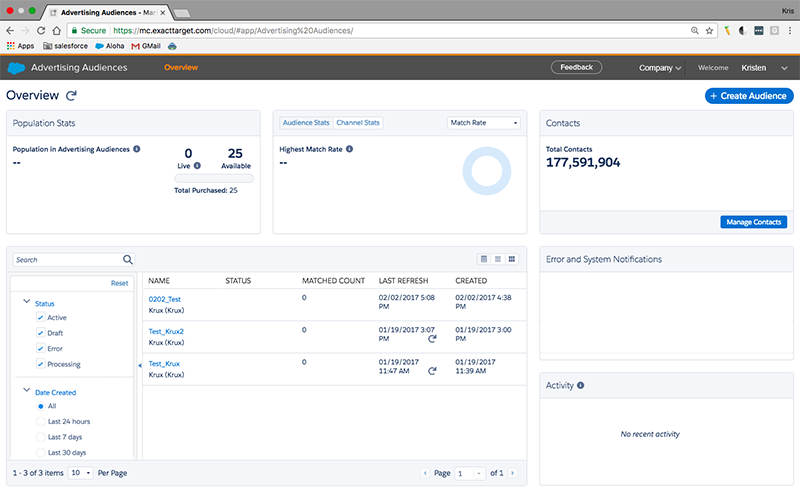800x500 pixels.
Task: Collapse the filter sidebar with small arrow
Action: coord(140,365)
